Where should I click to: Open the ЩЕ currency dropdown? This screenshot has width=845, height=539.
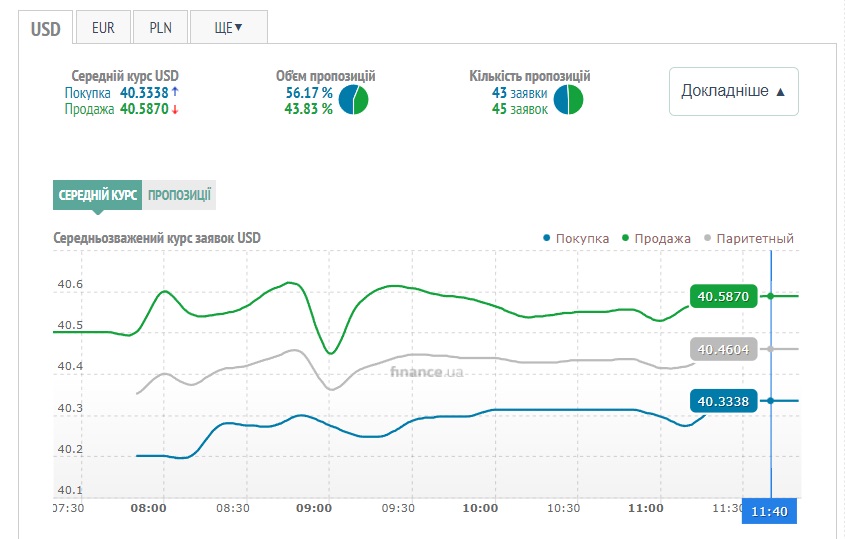coord(228,28)
